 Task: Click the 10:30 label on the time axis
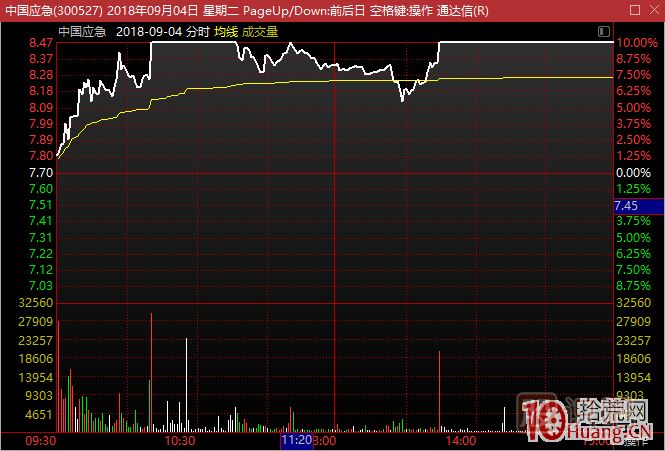click(179, 439)
